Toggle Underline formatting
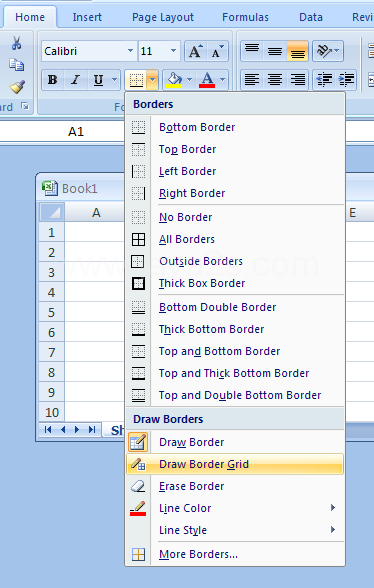The height and width of the screenshot is (588, 374). tap(98, 80)
